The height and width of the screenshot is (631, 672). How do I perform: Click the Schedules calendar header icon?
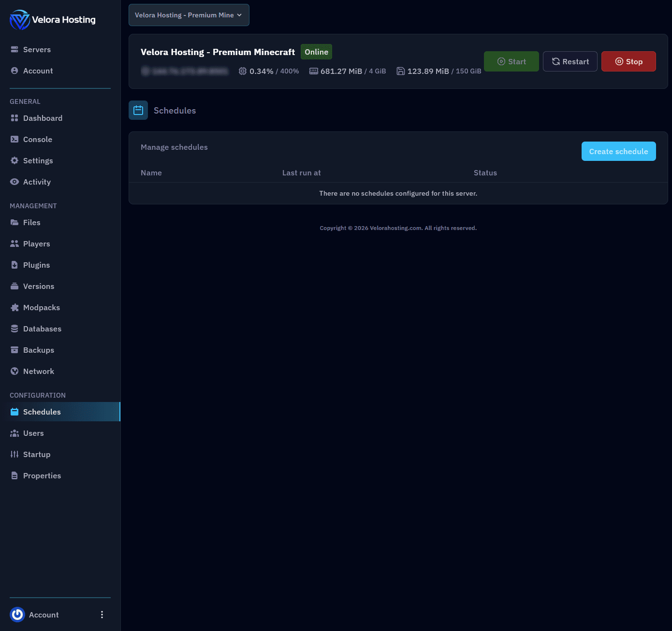click(x=138, y=110)
